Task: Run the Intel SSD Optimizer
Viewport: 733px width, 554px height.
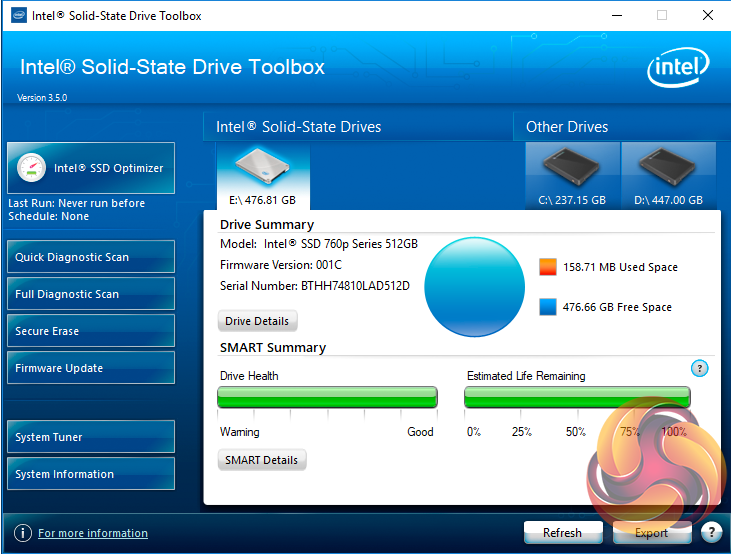Action: pyautogui.click(x=91, y=168)
